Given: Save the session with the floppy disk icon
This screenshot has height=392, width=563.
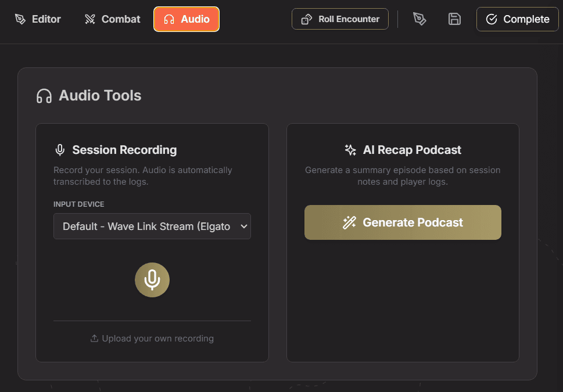Looking at the screenshot, I should coord(454,19).
